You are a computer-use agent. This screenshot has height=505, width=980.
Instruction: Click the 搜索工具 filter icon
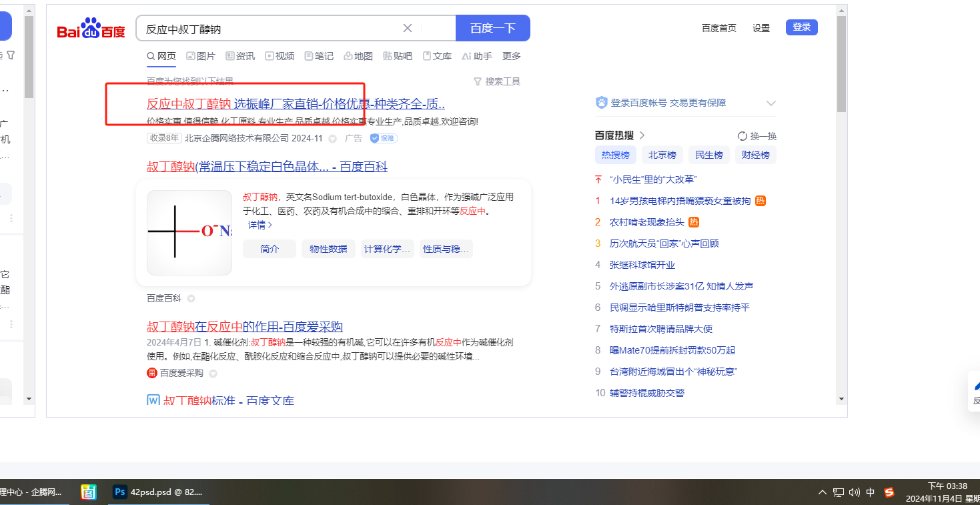click(x=478, y=81)
